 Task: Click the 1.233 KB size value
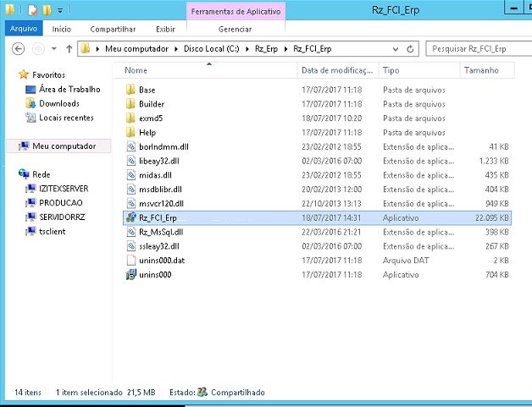(494, 161)
